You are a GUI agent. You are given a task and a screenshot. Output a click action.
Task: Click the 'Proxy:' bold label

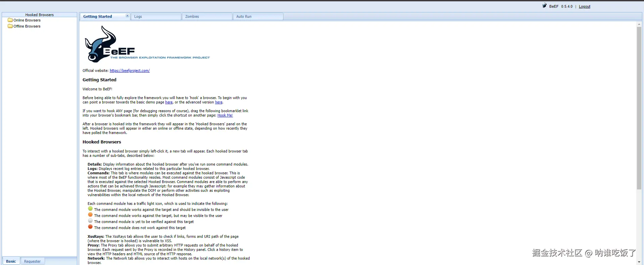click(94, 245)
